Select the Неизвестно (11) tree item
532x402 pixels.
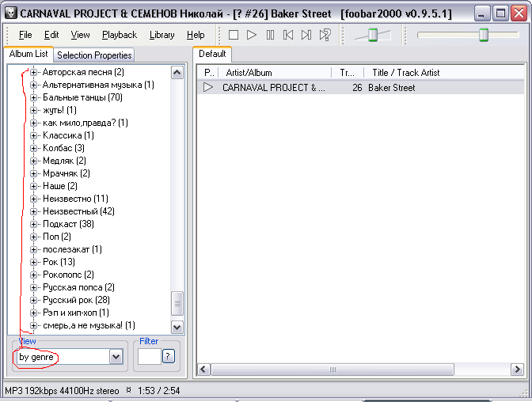pos(75,199)
